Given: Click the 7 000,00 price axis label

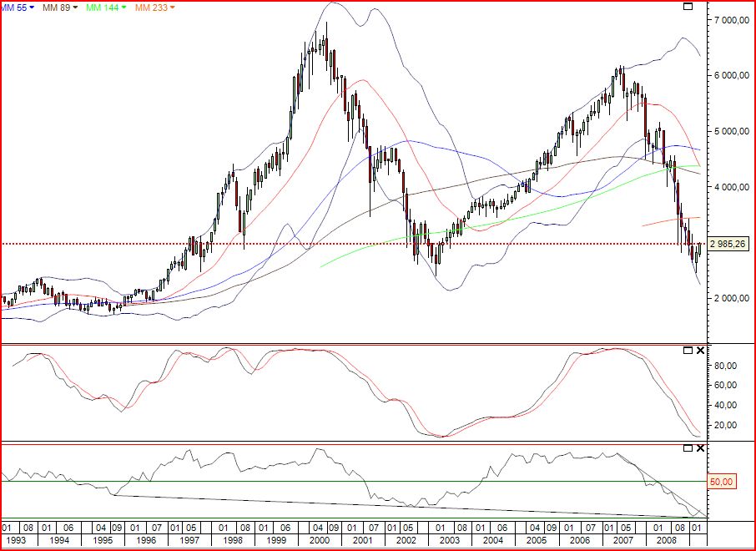Looking at the screenshot, I should tap(732, 19).
